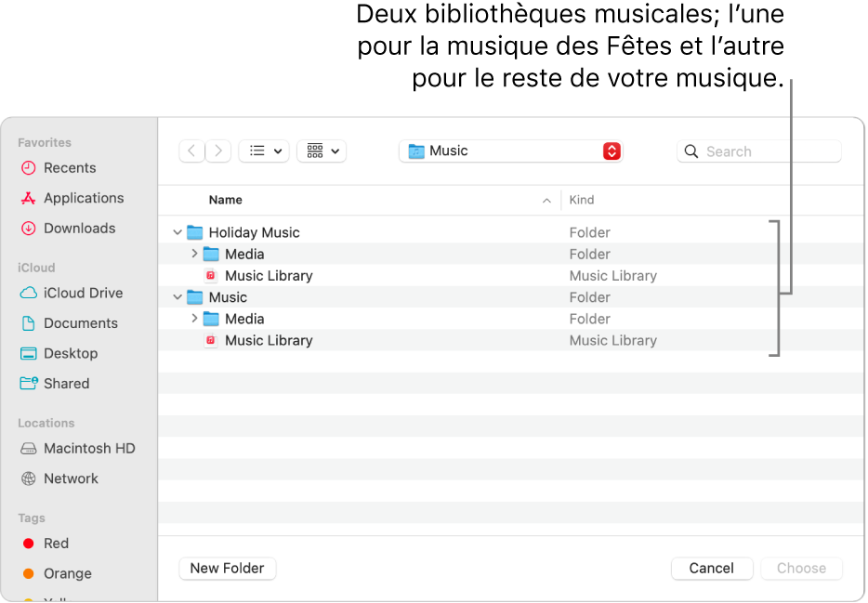The image size is (868, 603).
Task: Collapse the Holiday Music folder
Action: [177, 231]
